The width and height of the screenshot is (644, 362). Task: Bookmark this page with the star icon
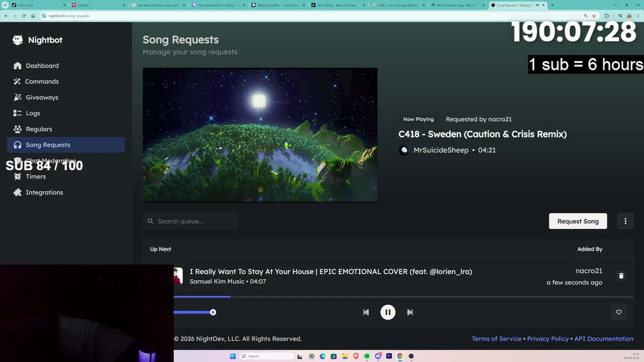(594, 16)
